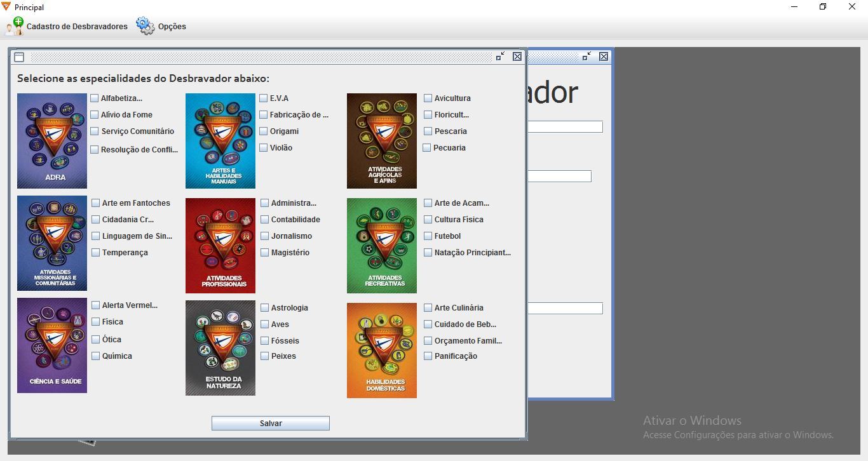The height and width of the screenshot is (461, 868).
Task: Click the Atividades Missionárias e Comunitárias poster
Action: (52, 243)
